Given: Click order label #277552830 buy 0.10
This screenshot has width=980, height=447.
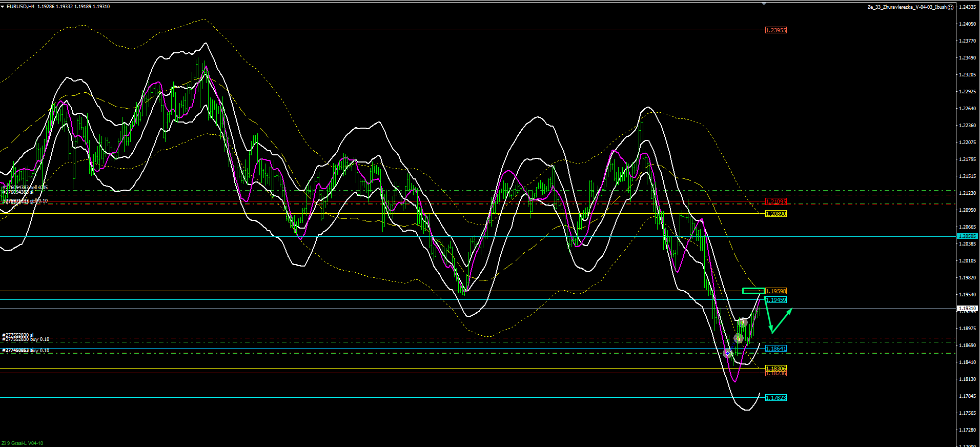Looking at the screenshot, I should click(26, 339).
